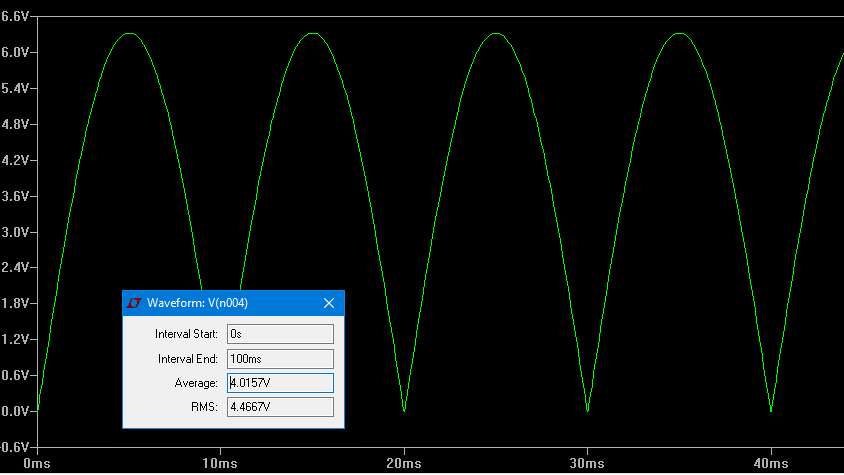Viewport: 844px width, 475px height.
Task: Click the 0ms time axis label
Action: tap(37, 464)
